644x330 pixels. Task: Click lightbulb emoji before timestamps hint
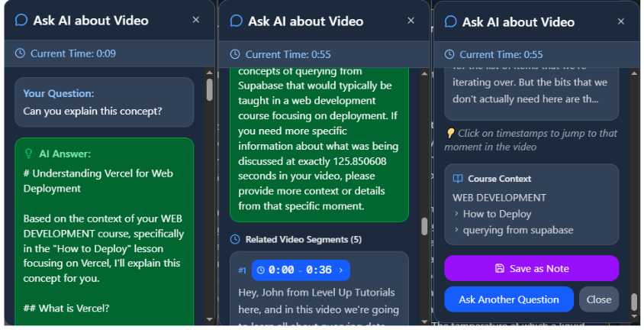click(x=450, y=133)
